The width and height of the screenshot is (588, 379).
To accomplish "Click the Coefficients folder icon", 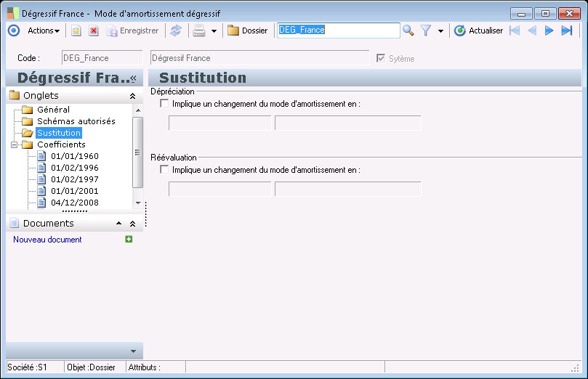I will pos(27,144).
